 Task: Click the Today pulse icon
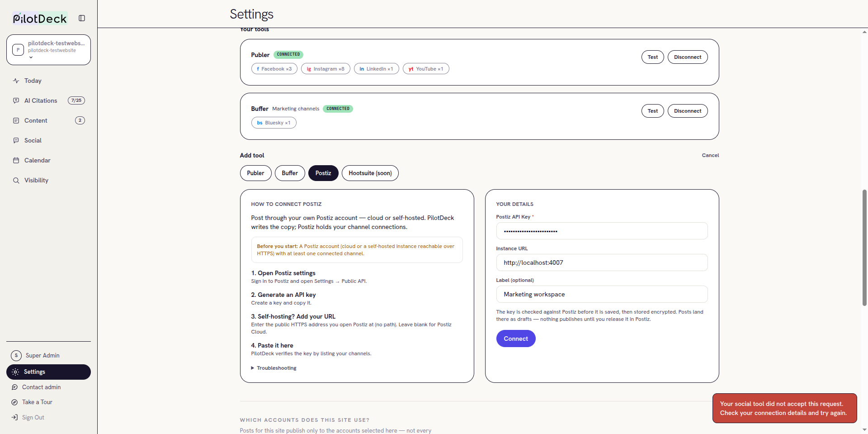[x=16, y=81]
